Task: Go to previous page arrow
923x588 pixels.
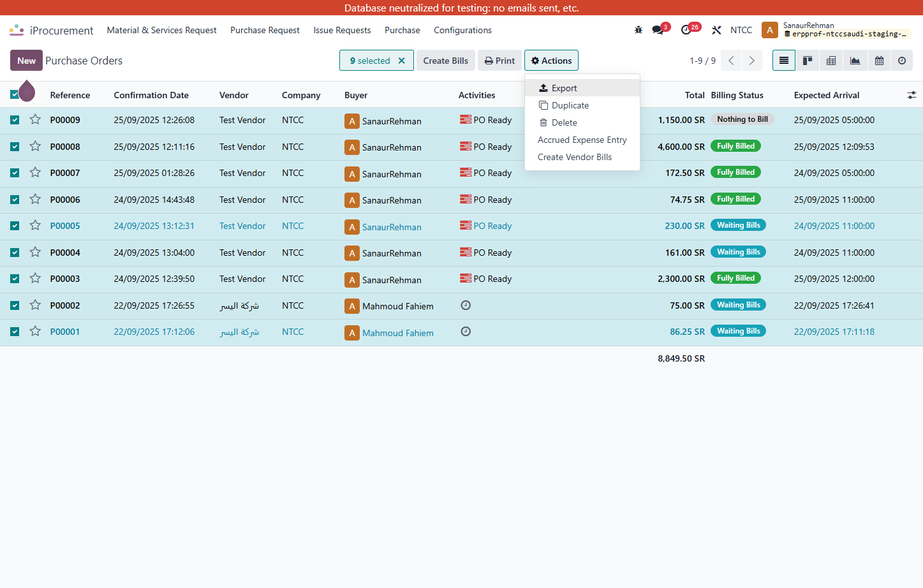Action: coord(731,61)
